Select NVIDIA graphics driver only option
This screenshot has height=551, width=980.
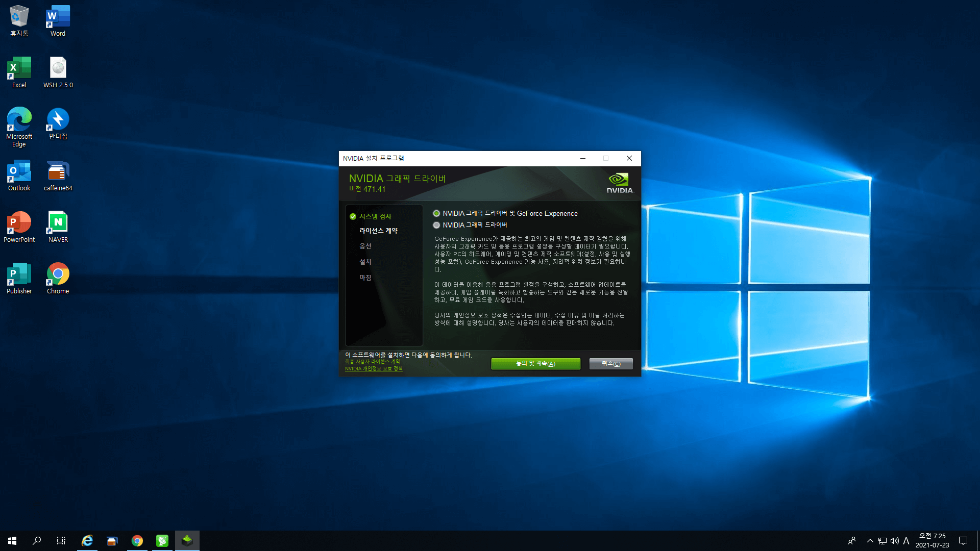point(470,225)
